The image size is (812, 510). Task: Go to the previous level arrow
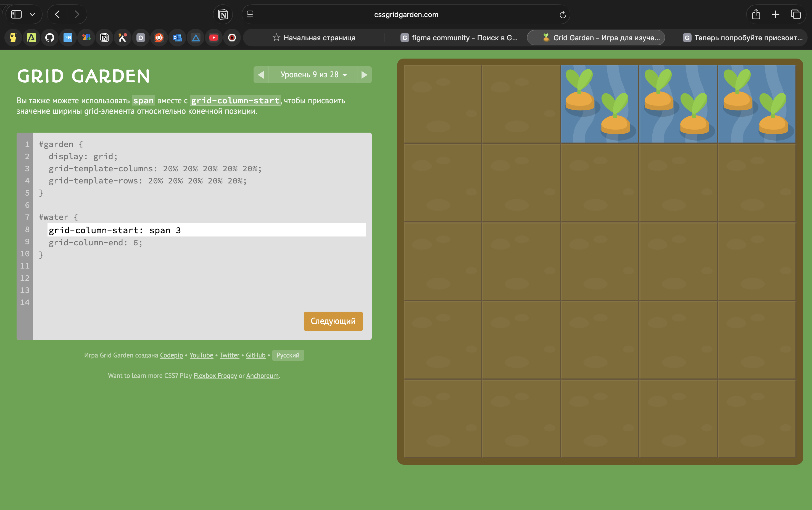[x=261, y=75]
